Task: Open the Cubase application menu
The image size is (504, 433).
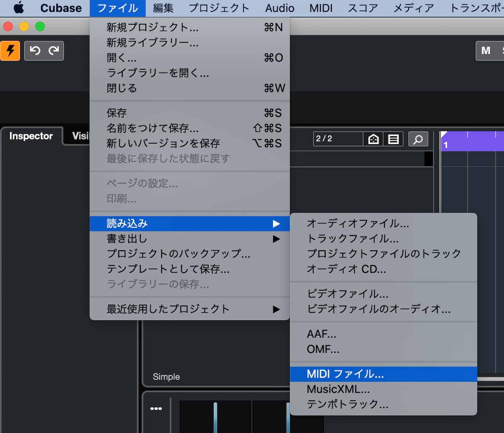Action: [x=61, y=8]
